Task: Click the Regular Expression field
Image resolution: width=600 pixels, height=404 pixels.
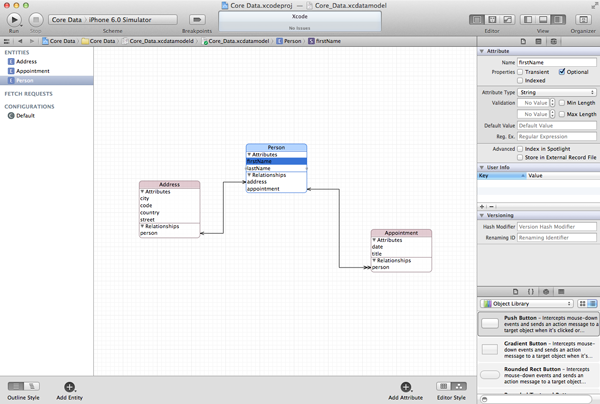Action: coord(557,137)
